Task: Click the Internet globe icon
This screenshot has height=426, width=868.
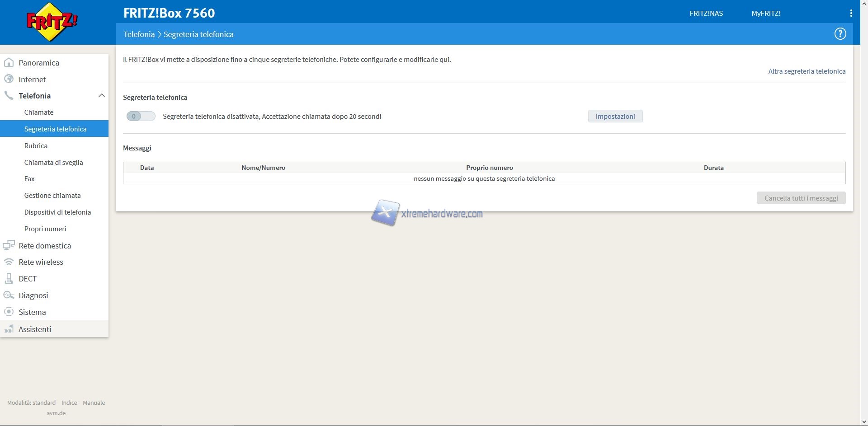Action: pos(9,79)
